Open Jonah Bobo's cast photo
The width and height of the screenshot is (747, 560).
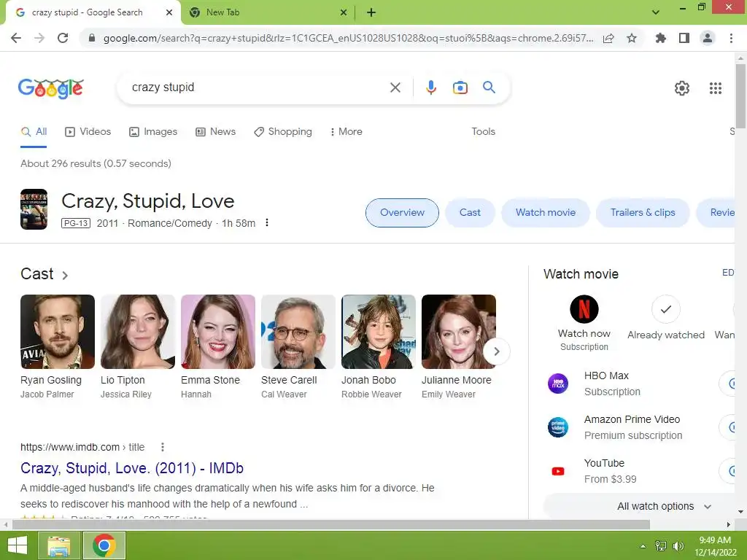(379, 332)
